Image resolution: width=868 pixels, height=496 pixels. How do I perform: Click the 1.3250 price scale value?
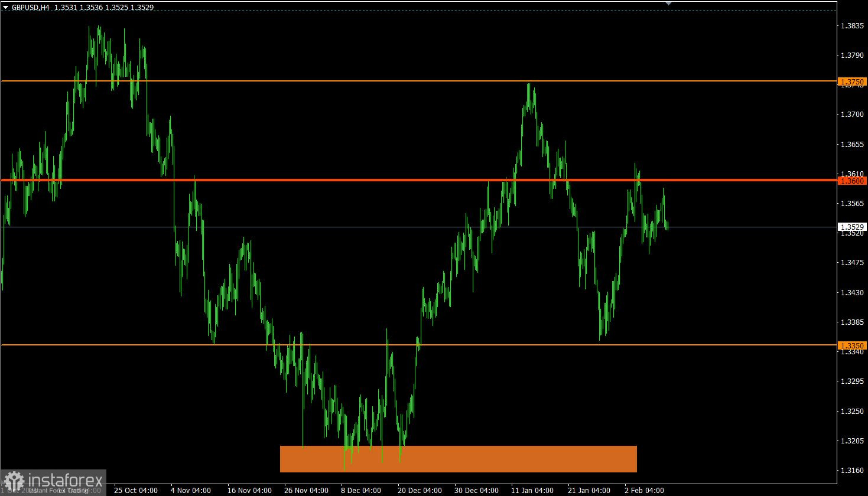pos(852,411)
